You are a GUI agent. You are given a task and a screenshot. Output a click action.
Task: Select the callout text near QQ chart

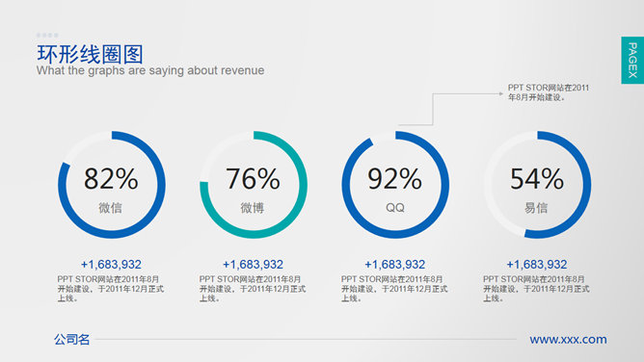click(549, 92)
